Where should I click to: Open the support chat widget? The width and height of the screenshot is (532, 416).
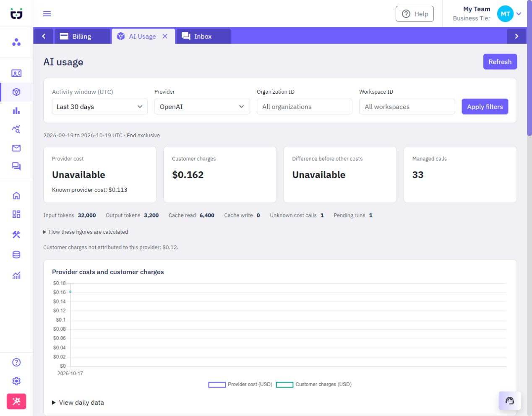[x=510, y=400]
